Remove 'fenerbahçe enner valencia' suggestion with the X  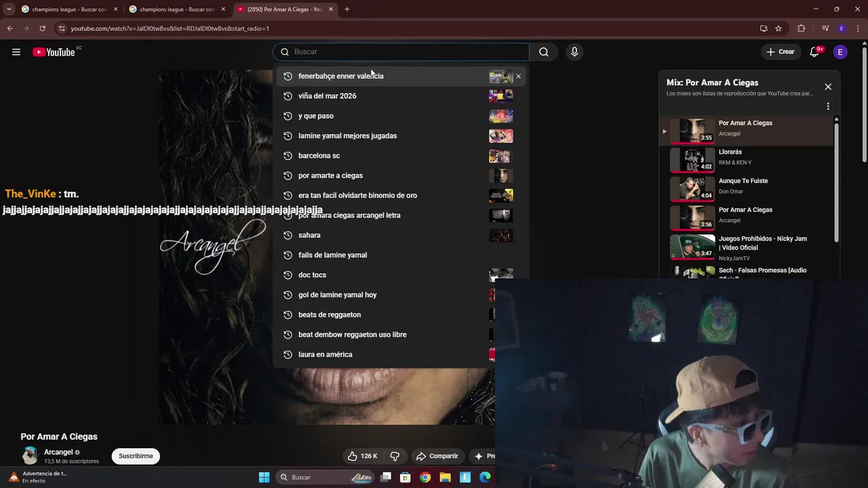[x=518, y=76]
